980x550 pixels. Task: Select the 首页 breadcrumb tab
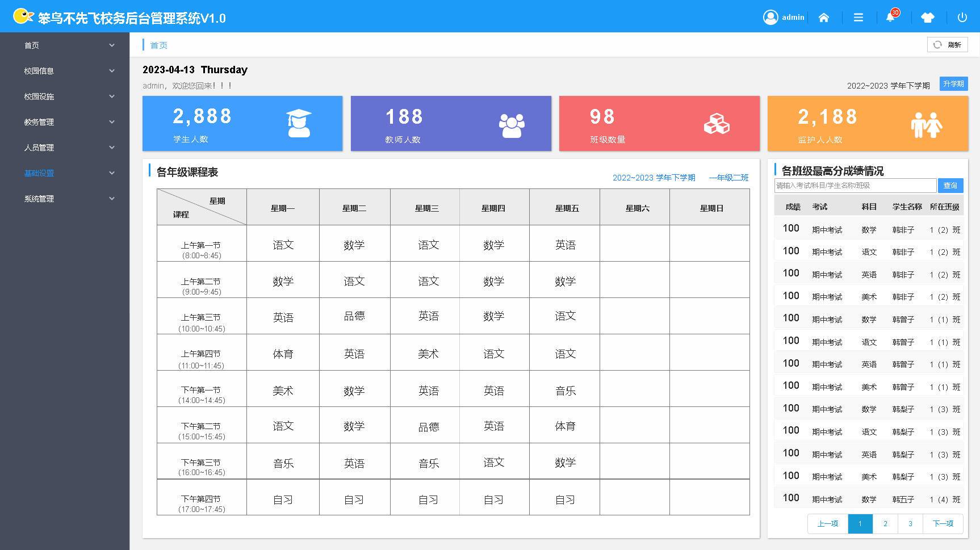[x=158, y=45]
